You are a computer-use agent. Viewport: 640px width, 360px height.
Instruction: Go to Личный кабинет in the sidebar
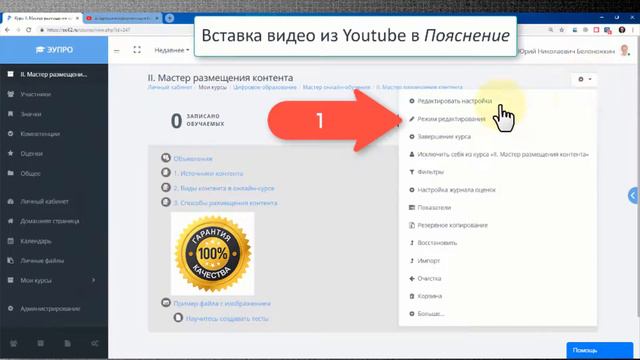(44, 201)
